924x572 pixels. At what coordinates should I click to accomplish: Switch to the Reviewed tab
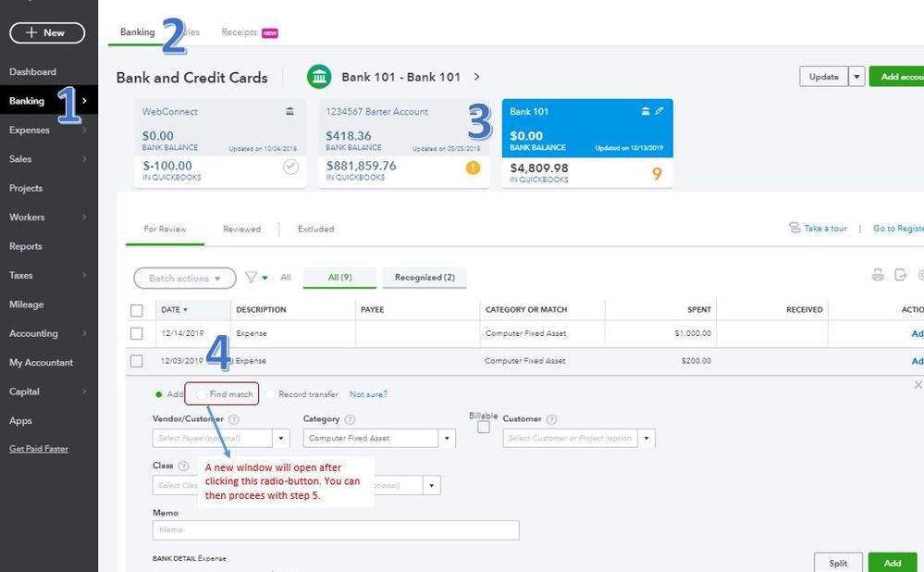tap(241, 229)
